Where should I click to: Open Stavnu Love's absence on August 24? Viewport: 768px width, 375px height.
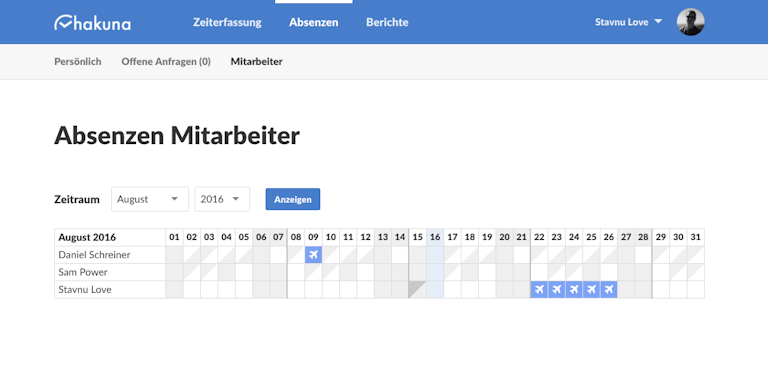[x=574, y=289]
